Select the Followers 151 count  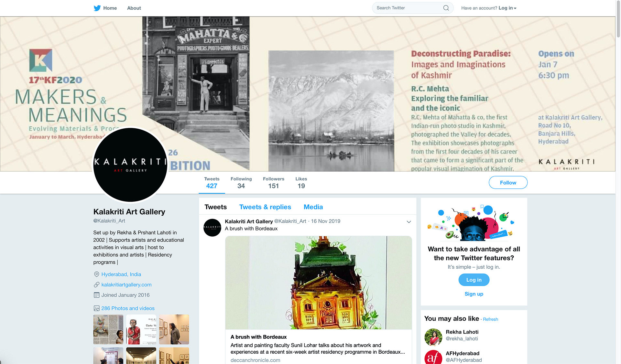[x=273, y=183]
